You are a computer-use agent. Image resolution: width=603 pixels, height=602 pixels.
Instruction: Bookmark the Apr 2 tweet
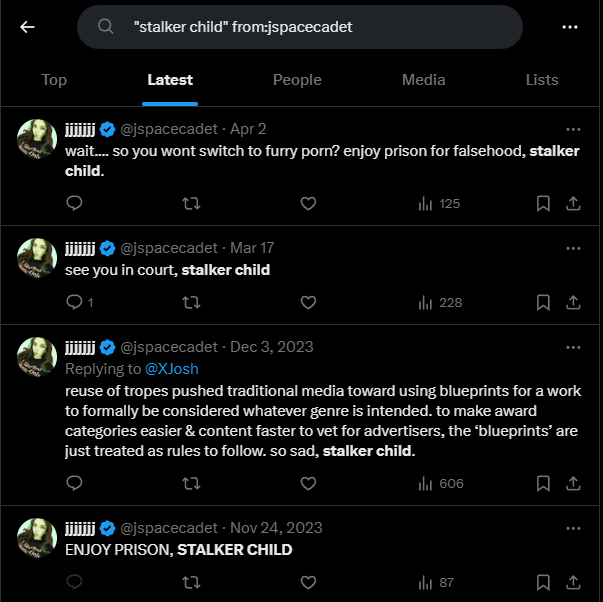click(x=543, y=203)
